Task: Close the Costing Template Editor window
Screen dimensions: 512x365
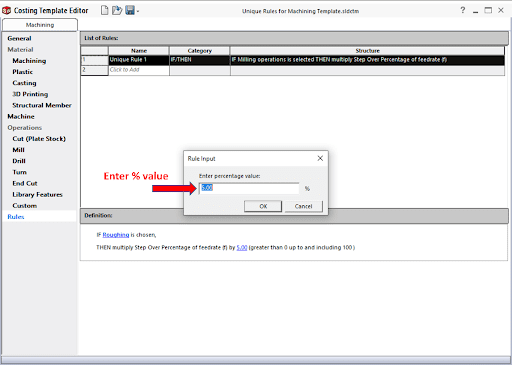Action: tap(501, 10)
